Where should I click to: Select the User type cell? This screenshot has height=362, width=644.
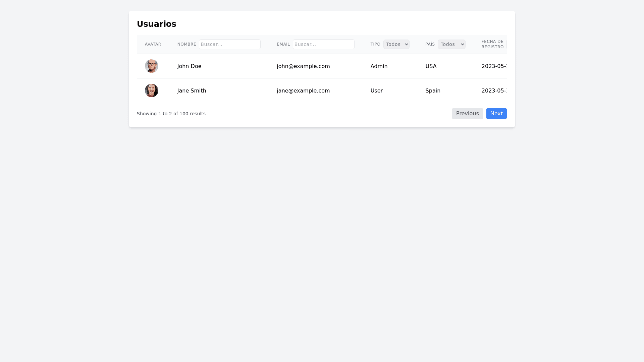(x=376, y=91)
